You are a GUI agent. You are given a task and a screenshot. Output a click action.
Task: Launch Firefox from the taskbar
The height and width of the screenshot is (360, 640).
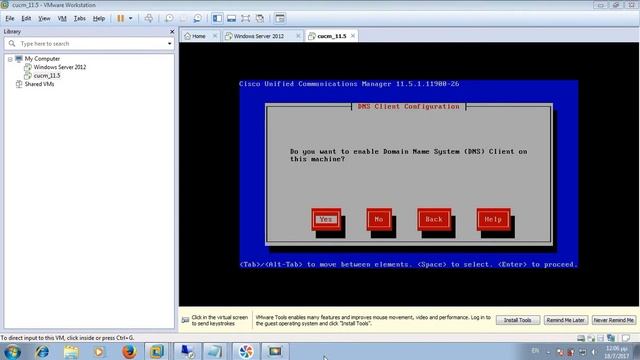coord(129,351)
